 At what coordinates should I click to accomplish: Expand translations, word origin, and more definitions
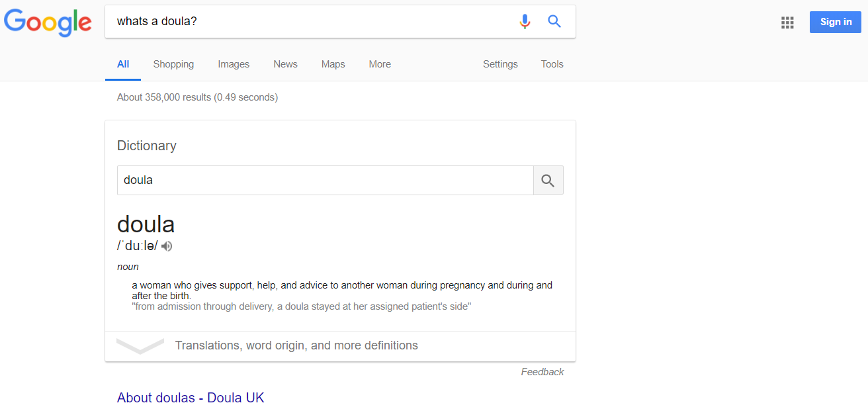pos(296,345)
